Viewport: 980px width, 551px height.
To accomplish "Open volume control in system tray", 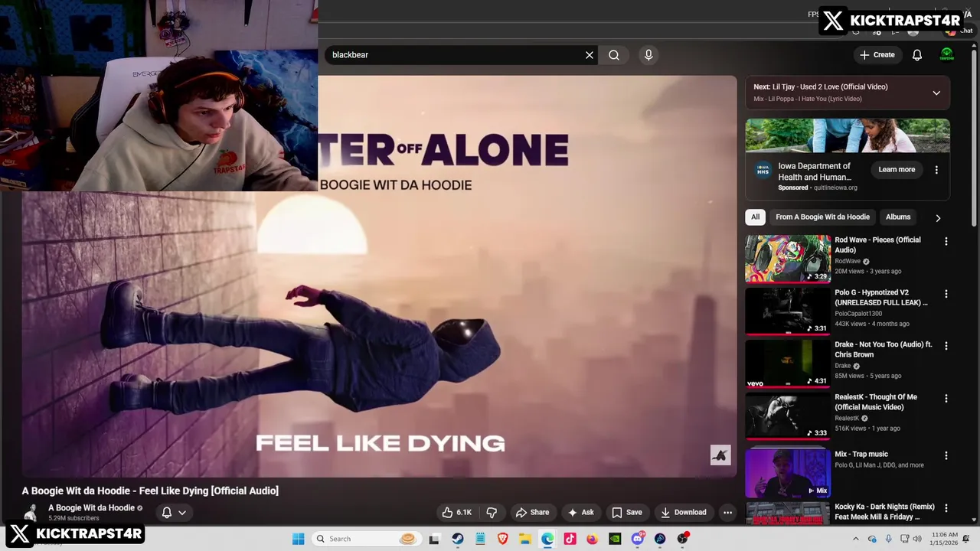I will 917,539.
